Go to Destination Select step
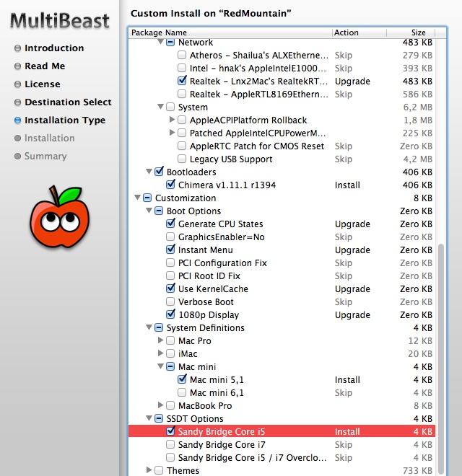The height and width of the screenshot is (476, 462). [68, 102]
